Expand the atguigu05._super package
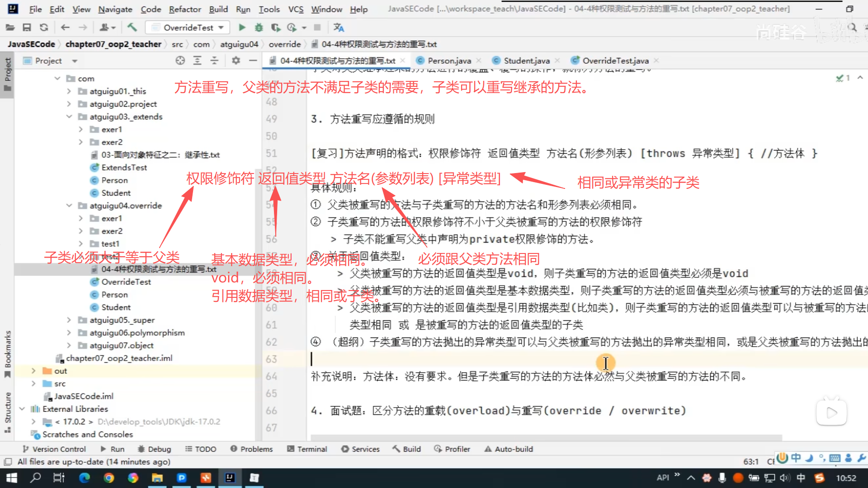 (x=69, y=320)
